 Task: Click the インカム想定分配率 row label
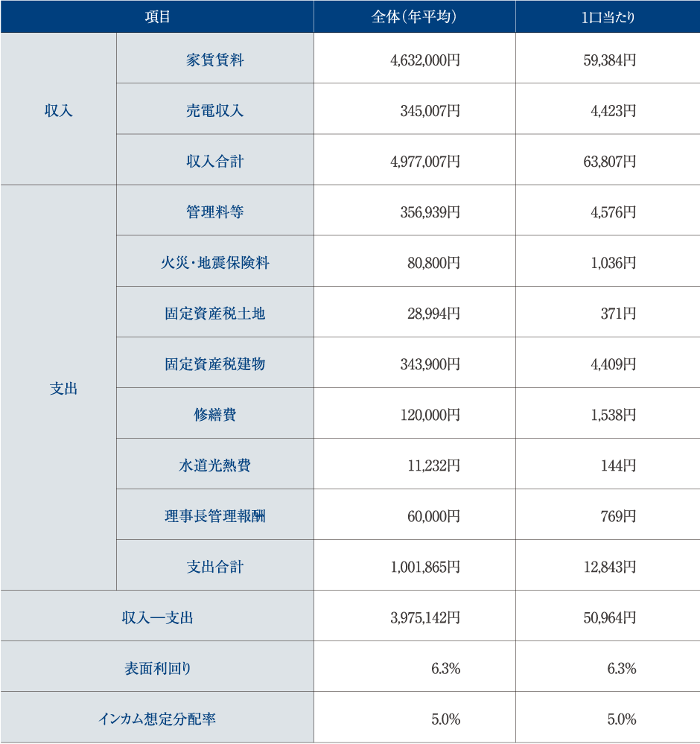tap(157, 718)
